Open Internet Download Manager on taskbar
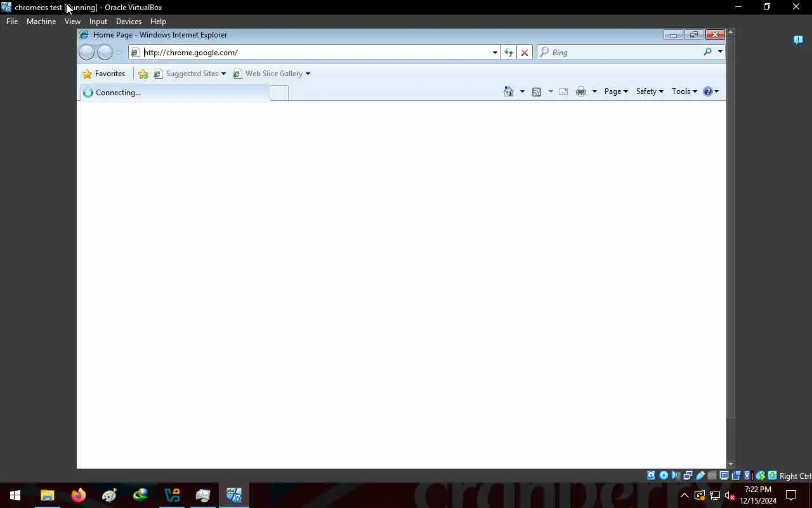 (x=140, y=495)
